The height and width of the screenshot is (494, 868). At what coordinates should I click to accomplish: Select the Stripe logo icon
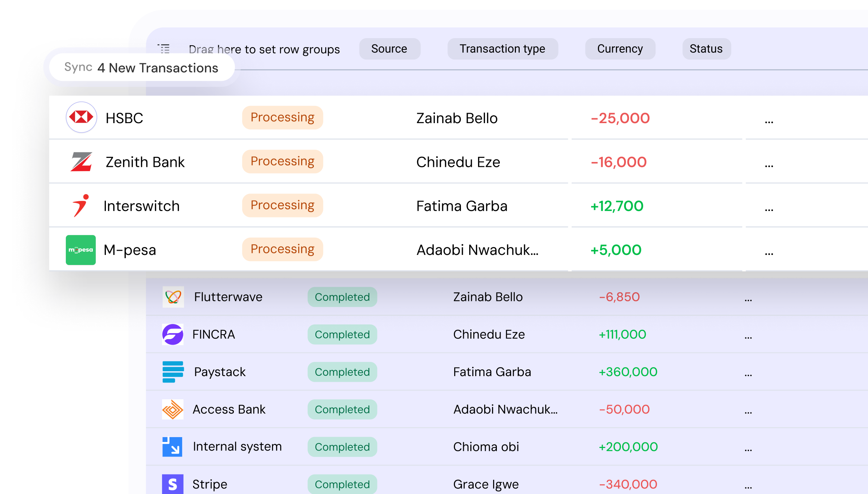coord(173,484)
